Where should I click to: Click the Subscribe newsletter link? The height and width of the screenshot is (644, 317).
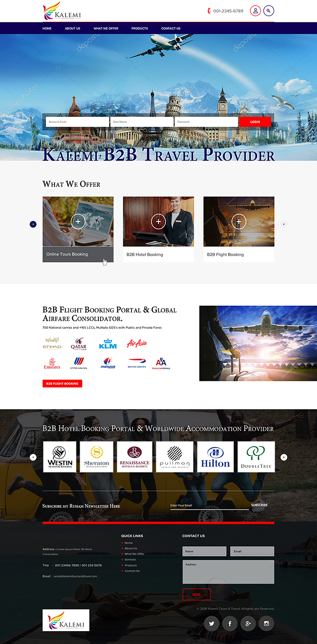[259, 505]
